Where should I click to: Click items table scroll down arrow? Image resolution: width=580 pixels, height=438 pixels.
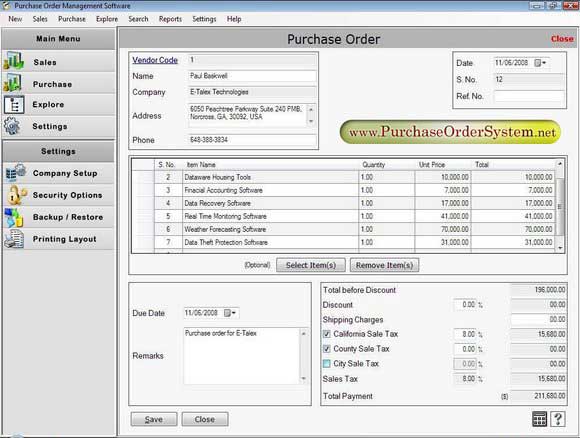(x=560, y=248)
